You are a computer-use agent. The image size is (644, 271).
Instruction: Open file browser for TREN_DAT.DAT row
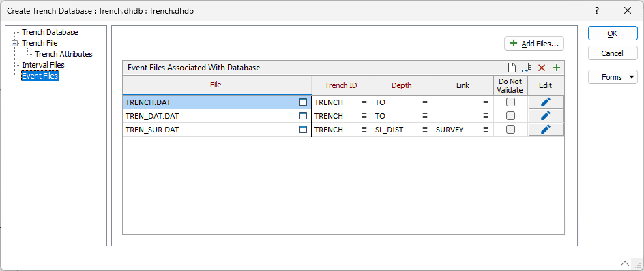(303, 116)
